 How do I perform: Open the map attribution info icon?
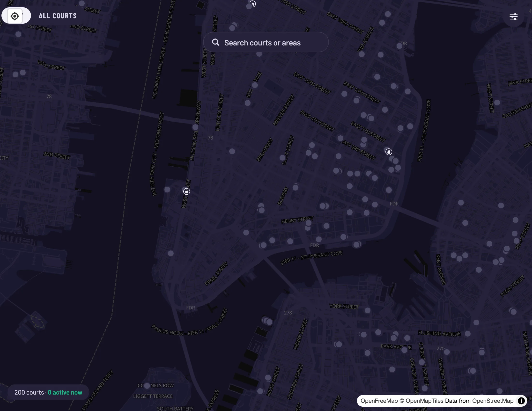[x=521, y=401]
